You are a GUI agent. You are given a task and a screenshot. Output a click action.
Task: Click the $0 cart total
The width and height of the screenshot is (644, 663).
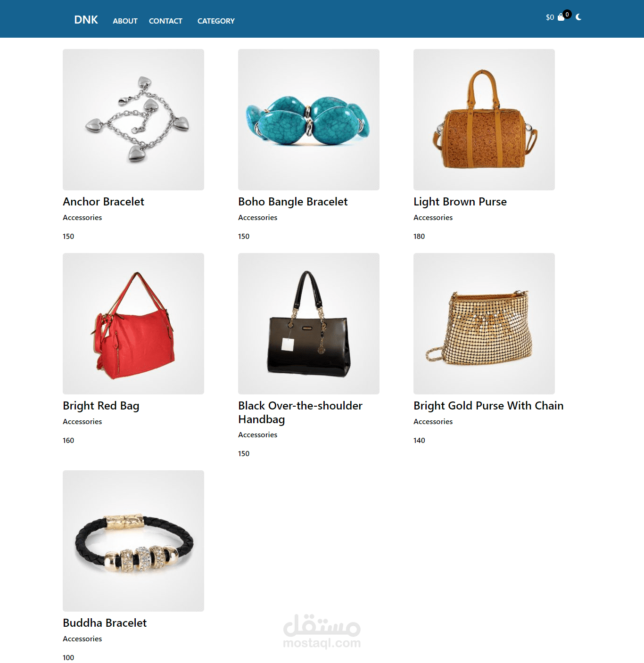550,17
